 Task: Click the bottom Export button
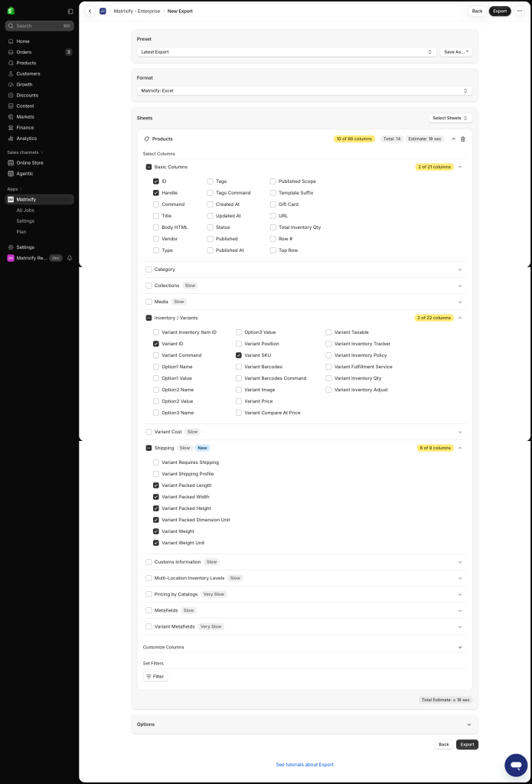pyautogui.click(x=467, y=744)
